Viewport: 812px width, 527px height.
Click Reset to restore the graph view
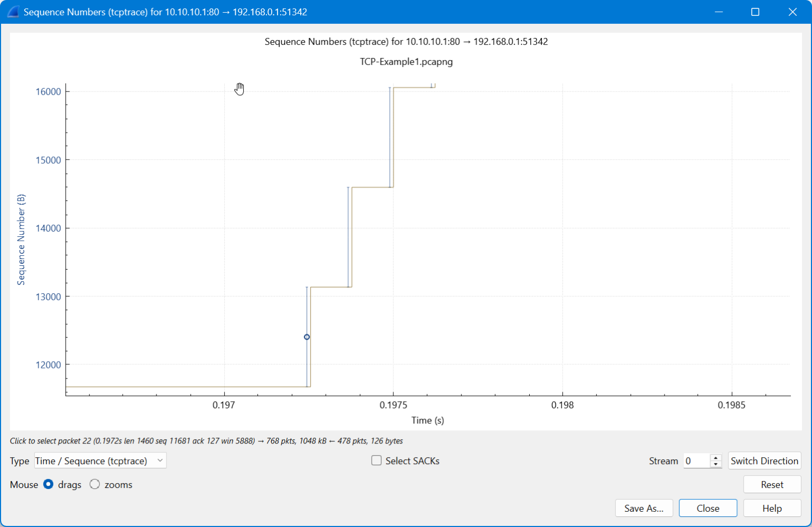(772, 484)
